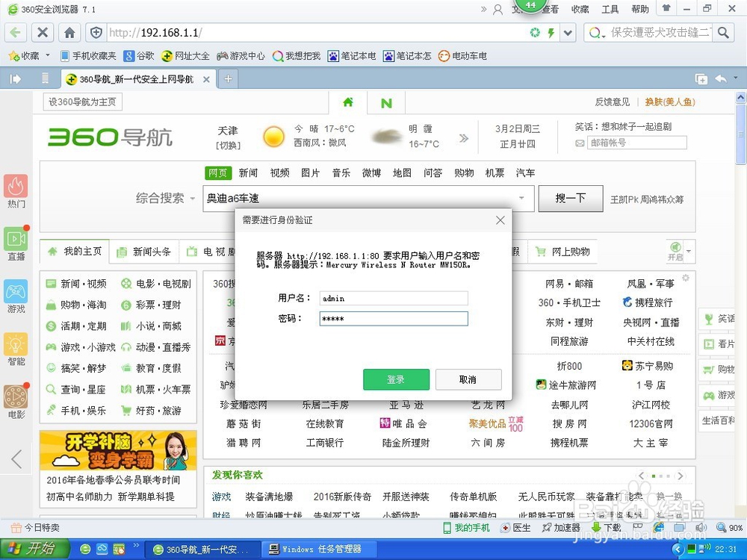The height and width of the screenshot is (560, 747).
Task: Open the 收藏 menu in title bar
Action: click(580, 9)
